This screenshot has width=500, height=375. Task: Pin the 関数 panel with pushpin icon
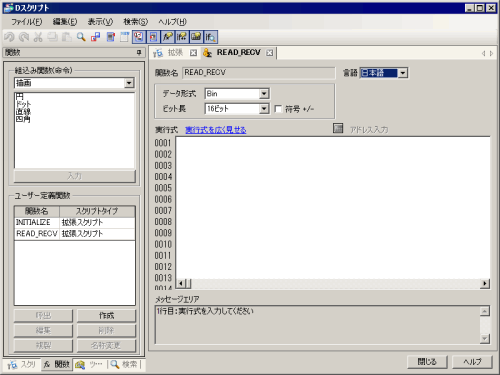[139, 52]
